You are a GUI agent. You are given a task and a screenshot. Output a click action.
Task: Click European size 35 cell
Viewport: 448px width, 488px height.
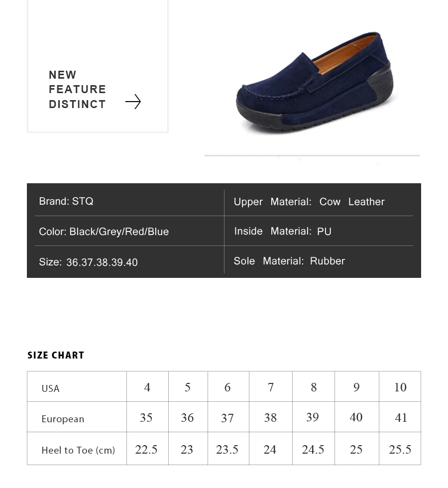pos(147,417)
